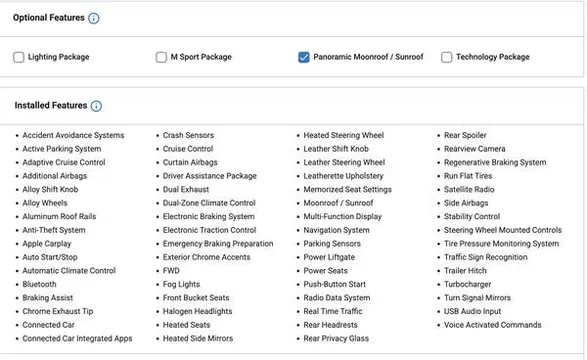This screenshot has height=360, width=587.
Task: Click 'Automatic Climate Control' entry
Action: point(69,271)
